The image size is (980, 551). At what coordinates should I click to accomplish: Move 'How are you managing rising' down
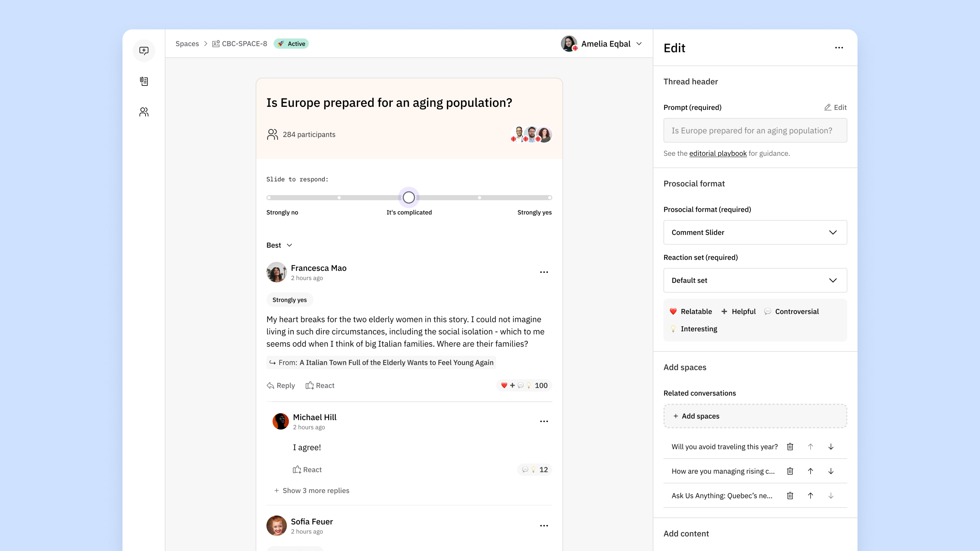click(831, 471)
